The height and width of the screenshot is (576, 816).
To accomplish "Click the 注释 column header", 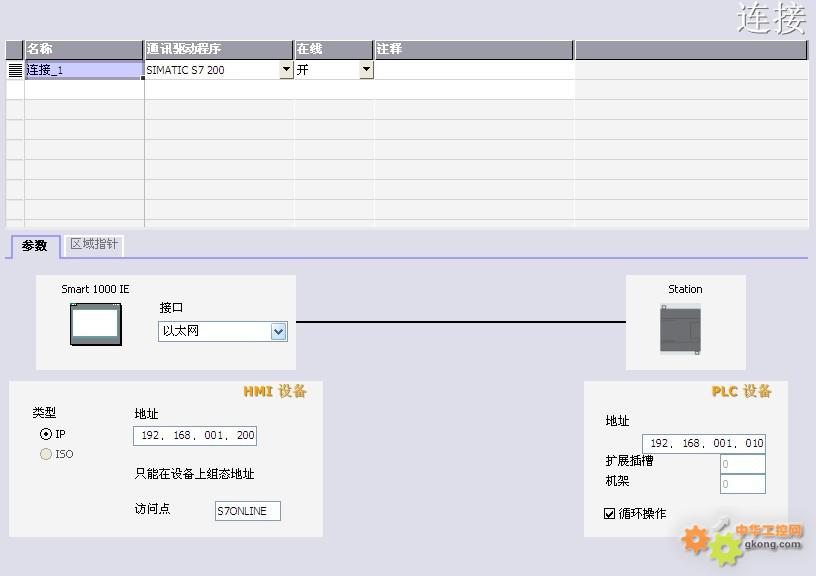I will click(x=474, y=49).
